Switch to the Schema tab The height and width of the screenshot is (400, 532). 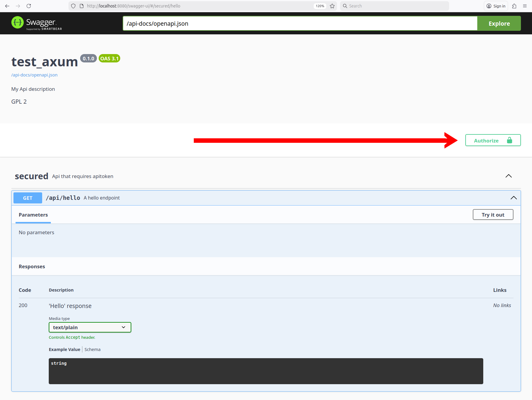point(92,350)
